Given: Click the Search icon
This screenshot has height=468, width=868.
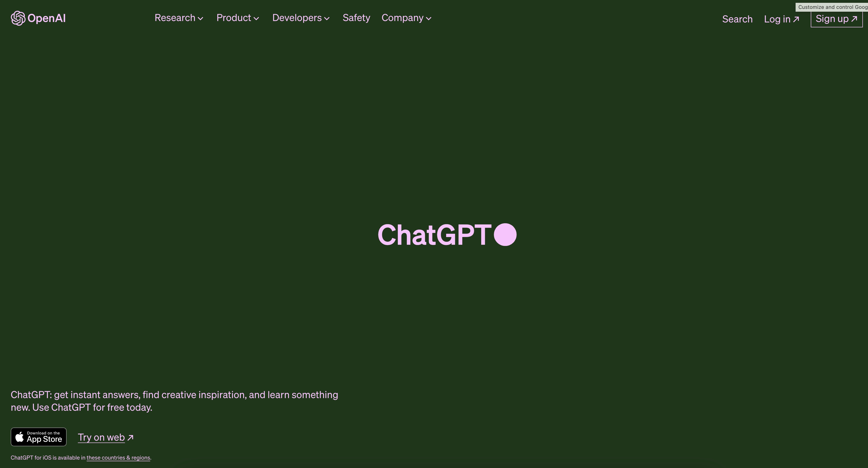Looking at the screenshot, I should click(x=737, y=18).
